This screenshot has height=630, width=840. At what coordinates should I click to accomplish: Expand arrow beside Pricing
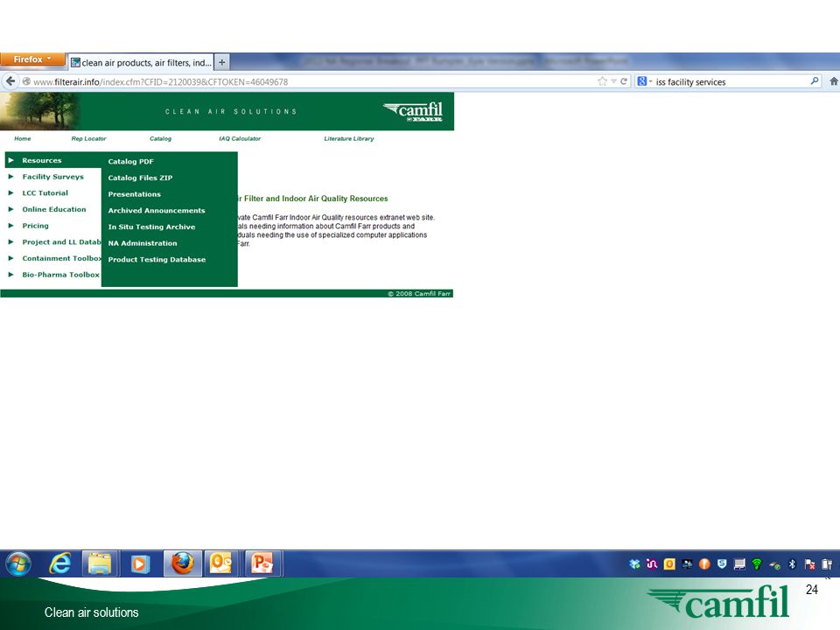tap(10, 226)
